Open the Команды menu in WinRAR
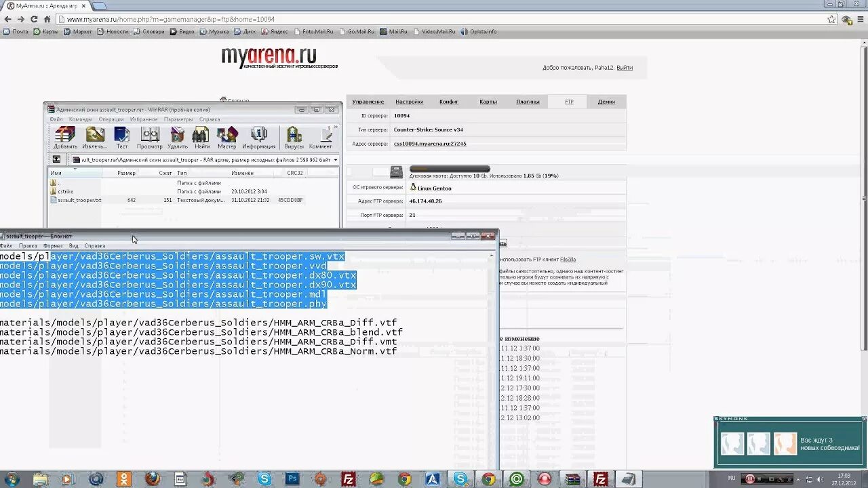The height and width of the screenshot is (488, 868). pyautogui.click(x=80, y=119)
